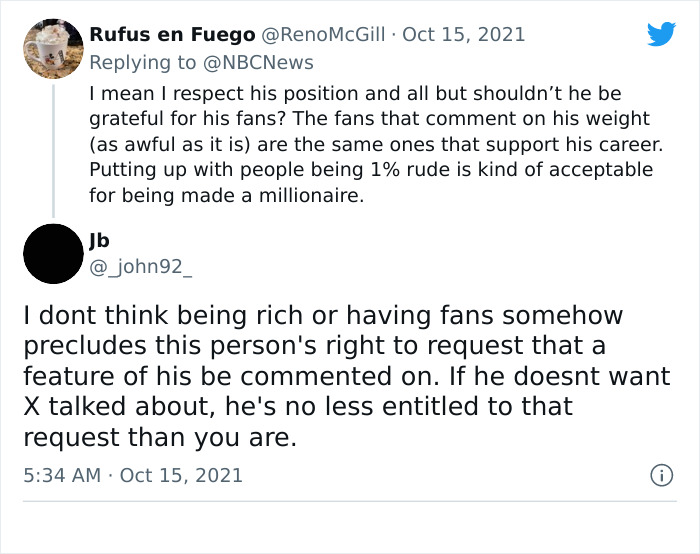Click the line starting 'I mean I respect'
Screen dimensions: 700x554
coord(355,93)
